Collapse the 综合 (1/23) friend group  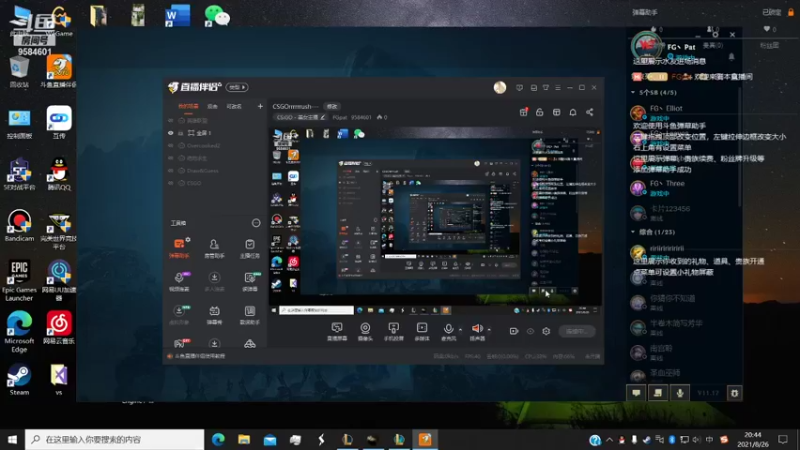click(x=633, y=232)
